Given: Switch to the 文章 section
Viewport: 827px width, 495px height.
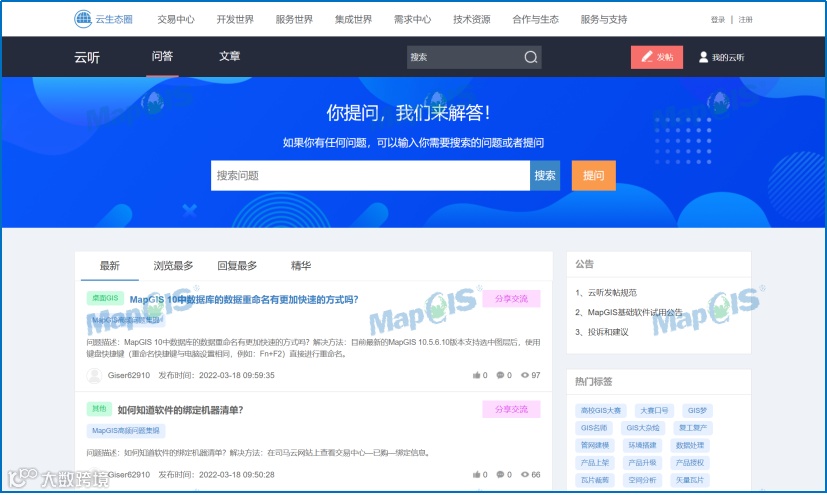Looking at the screenshot, I should click(x=229, y=56).
